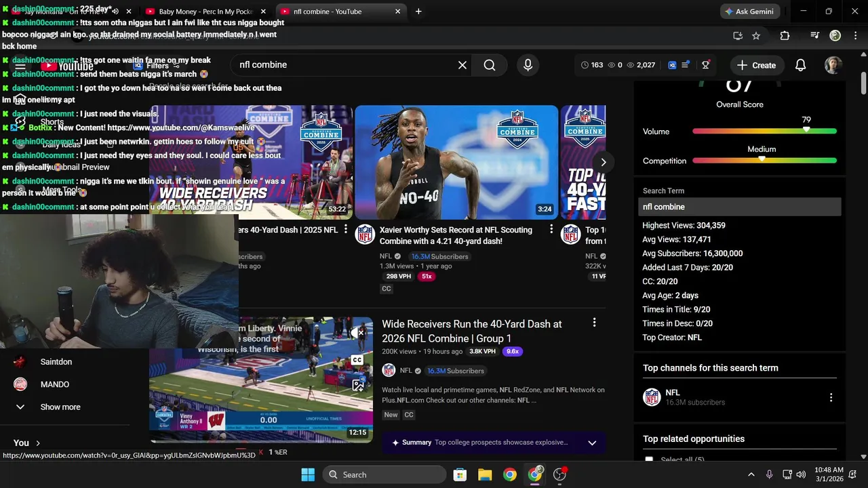Toggle captions CC on the playing preview
The image size is (868, 488).
pyautogui.click(x=357, y=360)
